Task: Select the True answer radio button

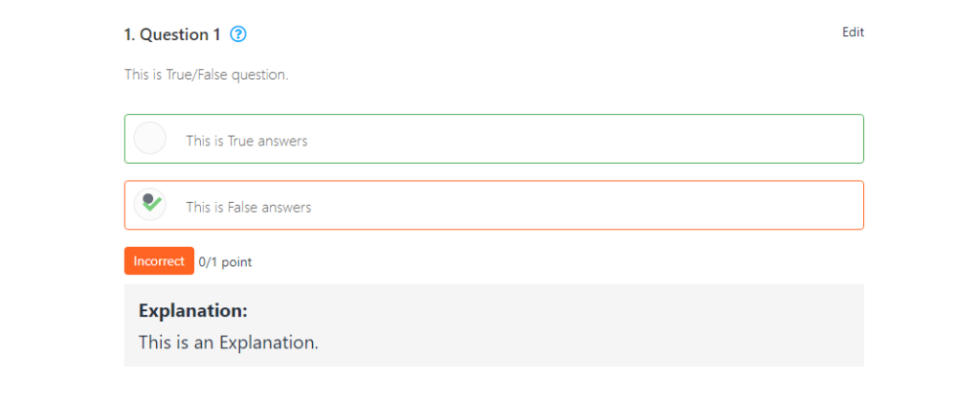Action: point(150,139)
